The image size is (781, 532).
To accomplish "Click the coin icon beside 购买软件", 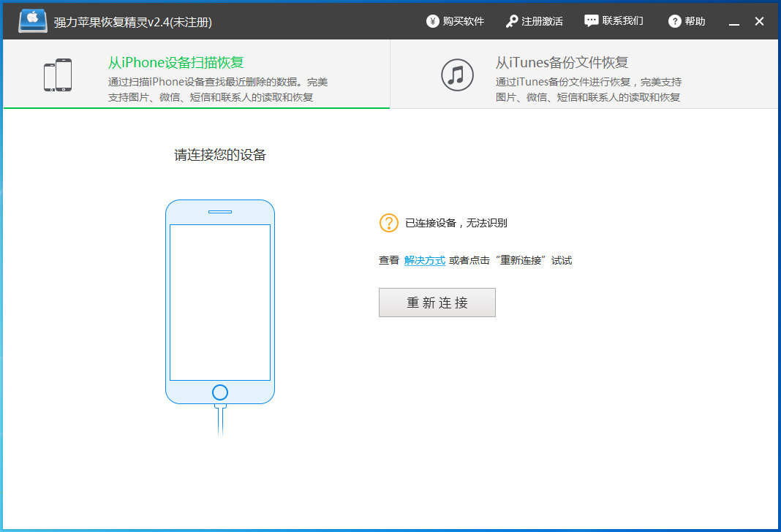I will [432, 20].
